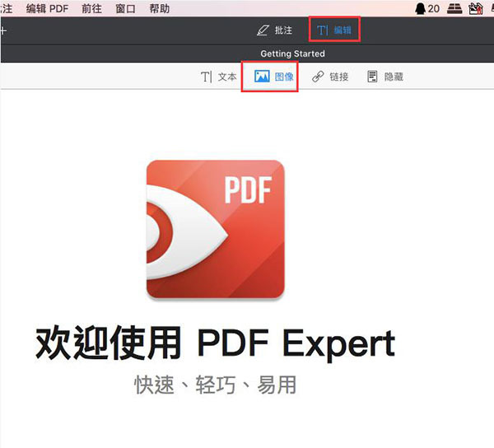The width and height of the screenshot is (494, 448).
Task: Open the 窗口 menu
Action: [x=125, y=8]
